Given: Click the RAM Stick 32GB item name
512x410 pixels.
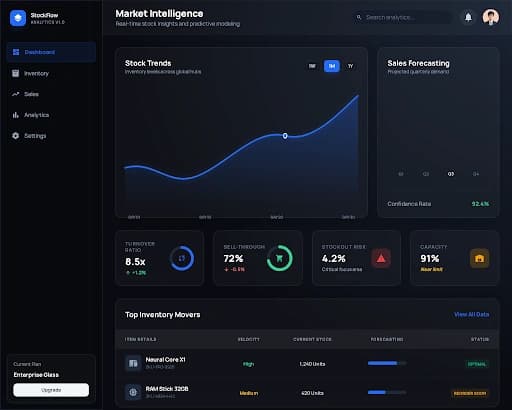Looking at the screenshot, I should (167, 389).
